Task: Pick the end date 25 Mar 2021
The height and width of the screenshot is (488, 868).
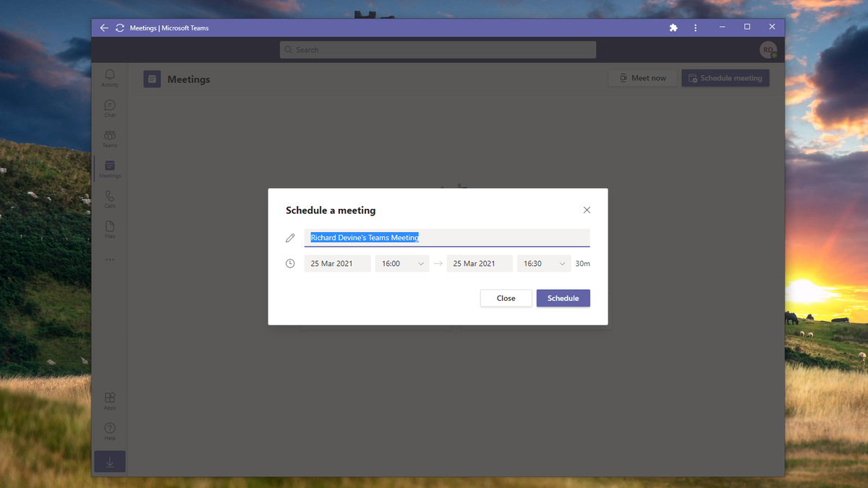Action: (x=480, y=264)
